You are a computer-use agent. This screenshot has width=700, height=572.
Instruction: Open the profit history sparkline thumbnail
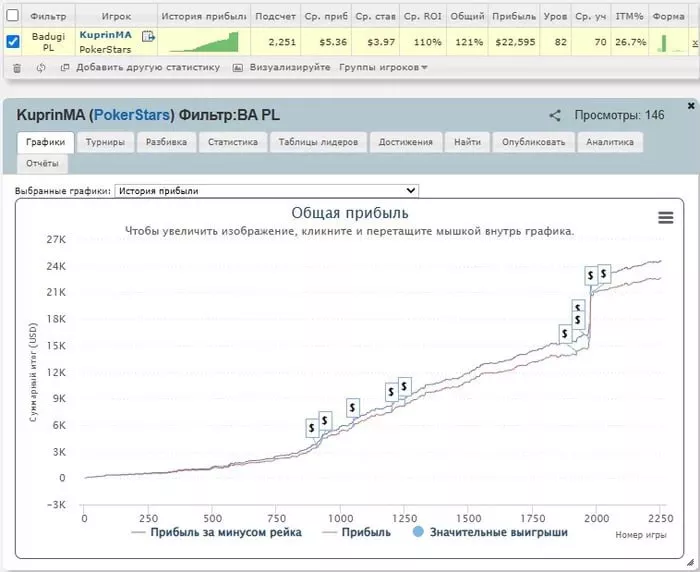204,42
